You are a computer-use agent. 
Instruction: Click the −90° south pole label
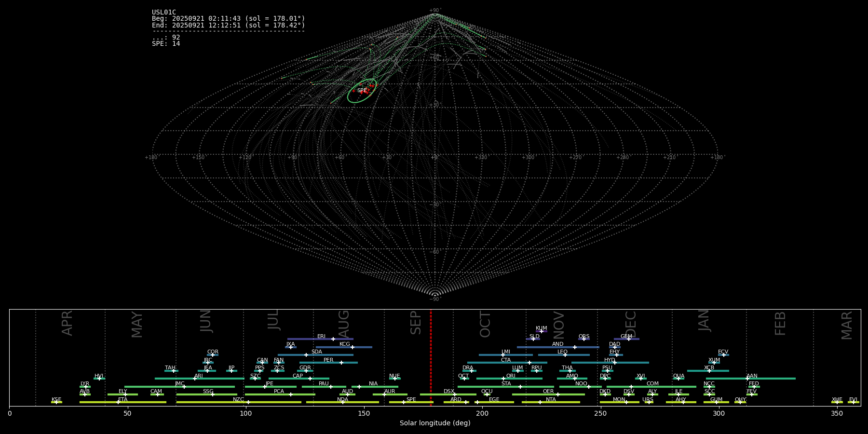coord(434,299)
